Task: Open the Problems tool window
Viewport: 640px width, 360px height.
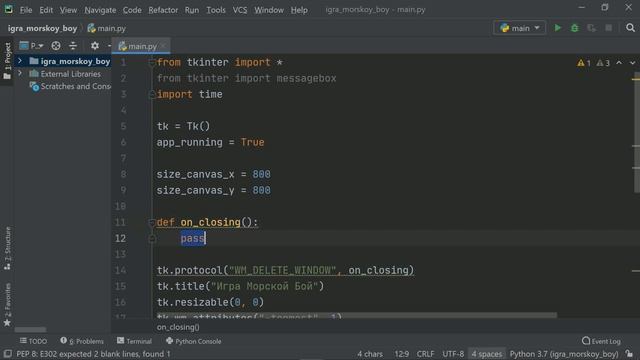Action: point(82,341)
